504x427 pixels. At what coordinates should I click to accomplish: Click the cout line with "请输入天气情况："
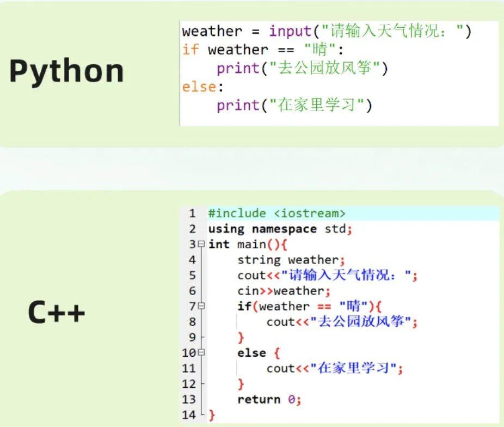[328, 275]
